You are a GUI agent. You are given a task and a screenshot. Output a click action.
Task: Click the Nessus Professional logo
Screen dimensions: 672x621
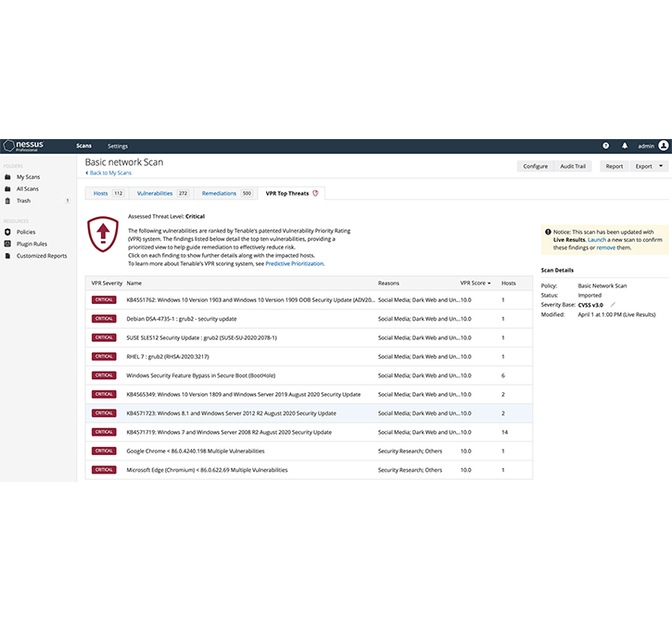click(x=23, y=146)
